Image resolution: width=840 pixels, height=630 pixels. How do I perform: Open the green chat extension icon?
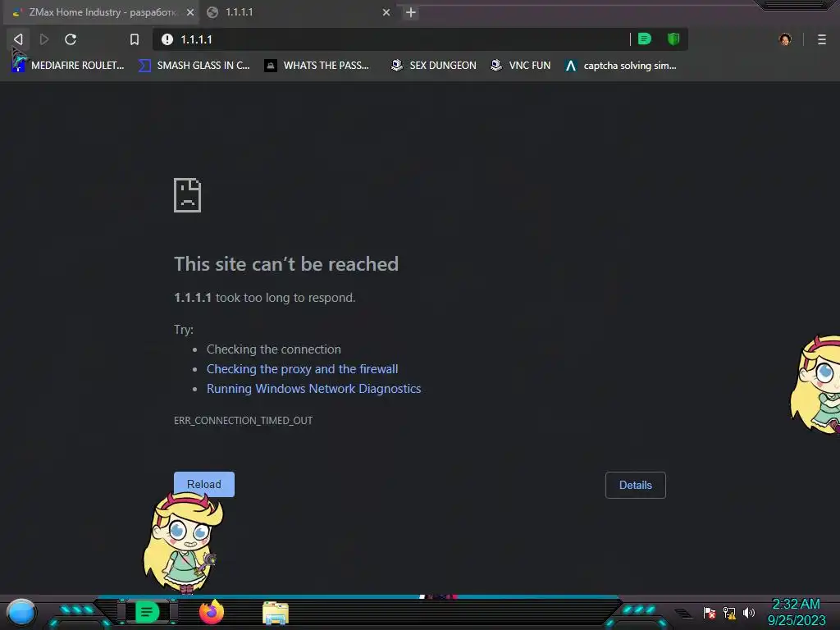pyautogui.click(x=645, y=39)
